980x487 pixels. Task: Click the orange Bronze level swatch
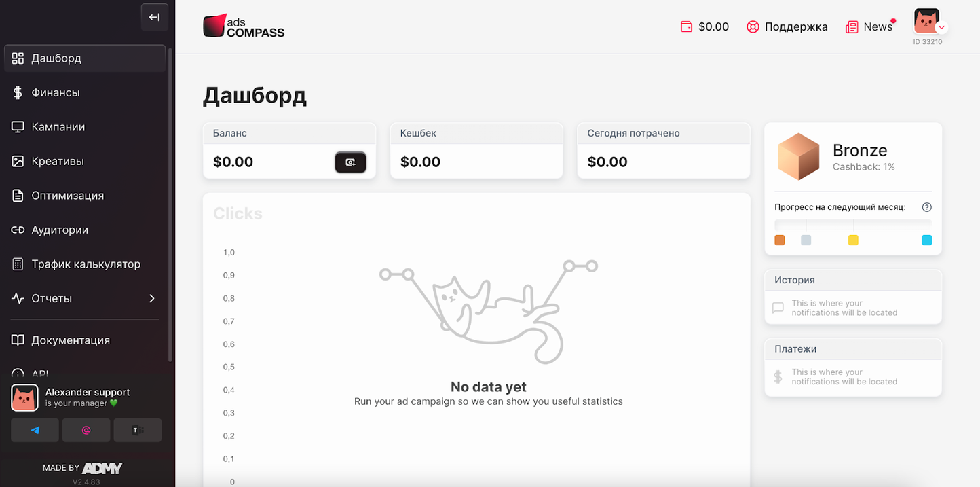(x=780, y=240)
